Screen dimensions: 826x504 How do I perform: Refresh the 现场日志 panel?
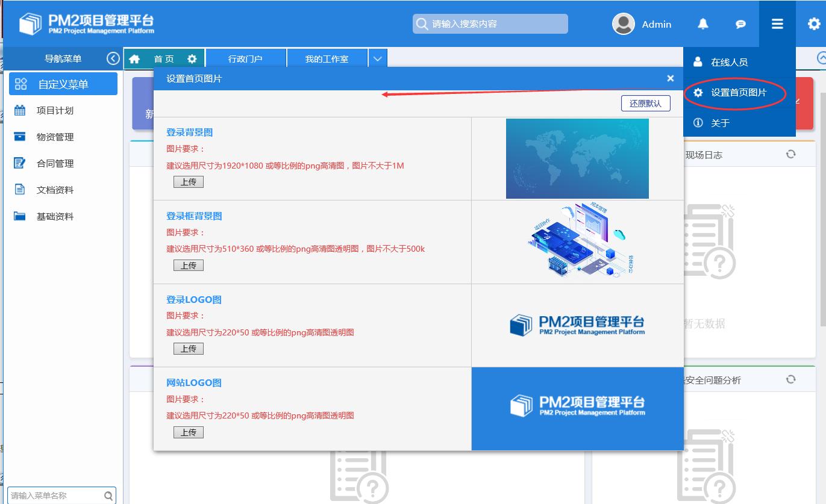click(790, 154)
